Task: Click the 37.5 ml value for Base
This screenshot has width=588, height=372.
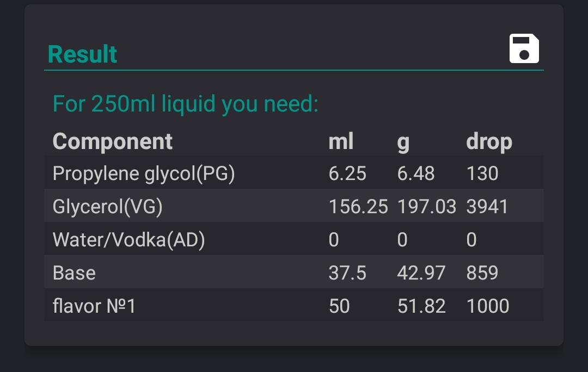Action: [x=347, y=272]
